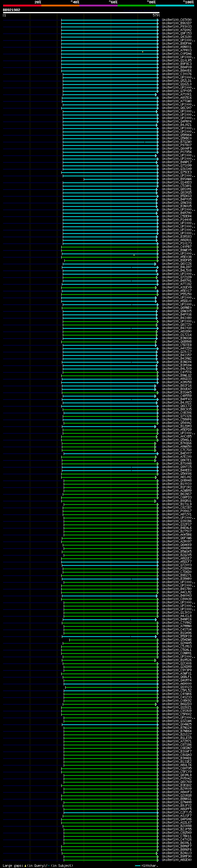Select hit UniRef100_B9QRU1
The width and height of the screenshot is (197, 868).
pos(176,501)
